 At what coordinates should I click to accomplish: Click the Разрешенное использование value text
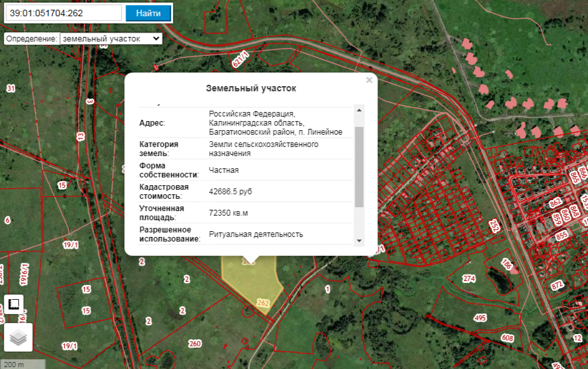pyautogui.click(x=256, y=234)
